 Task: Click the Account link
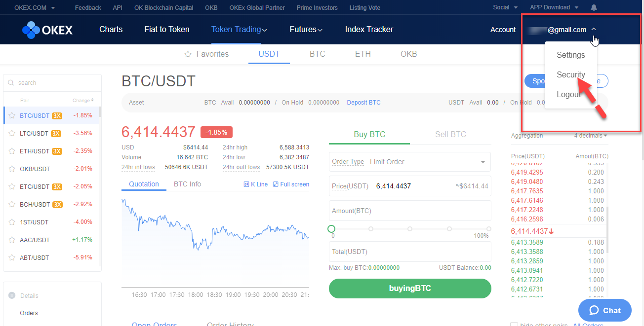point(503,30)
